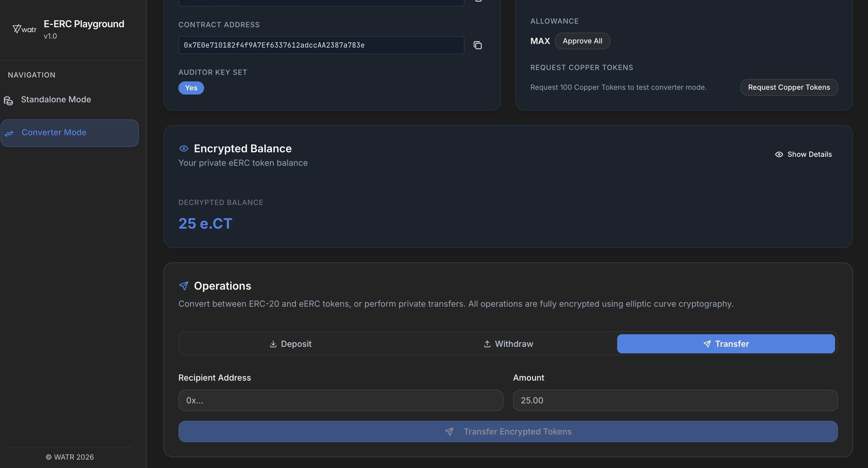Copy the contract address using copy icon
The height and width of the screenshot is (468, 868).
coord(478,45)
